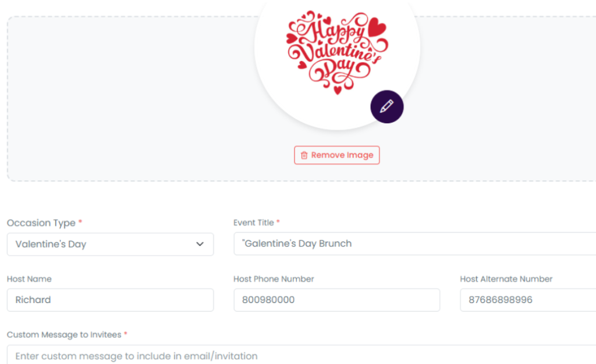Click the red asterisk beside Occasion Type
Viewport: 596px width, 364px height.
pos(80,223)
